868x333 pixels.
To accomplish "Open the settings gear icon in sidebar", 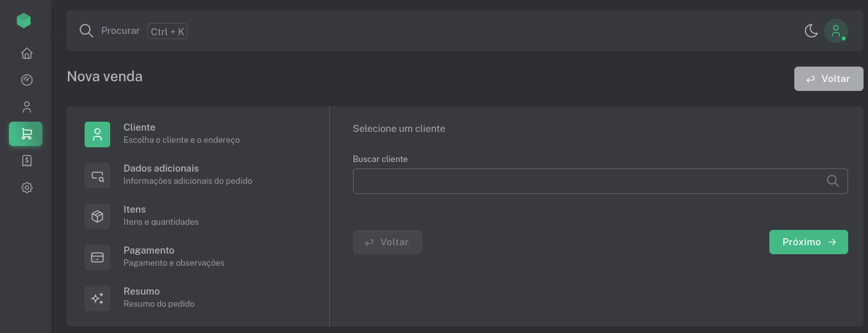I will [x=26, y=188].
